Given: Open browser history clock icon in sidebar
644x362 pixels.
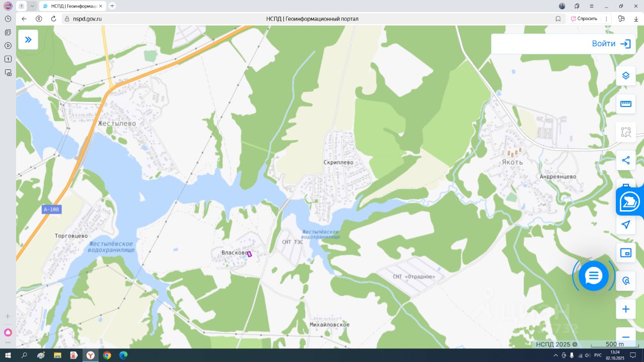Looking at the screenshot, I should 8,19.
